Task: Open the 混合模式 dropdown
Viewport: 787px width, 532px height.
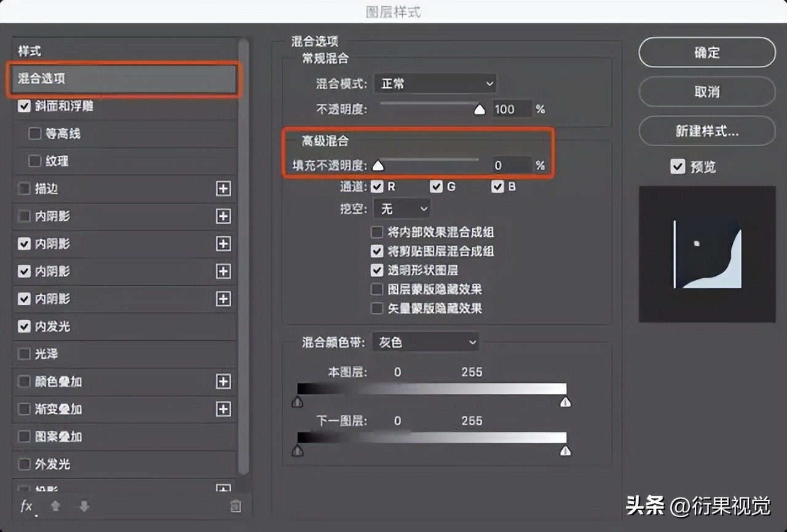Action: pos(435,84)
